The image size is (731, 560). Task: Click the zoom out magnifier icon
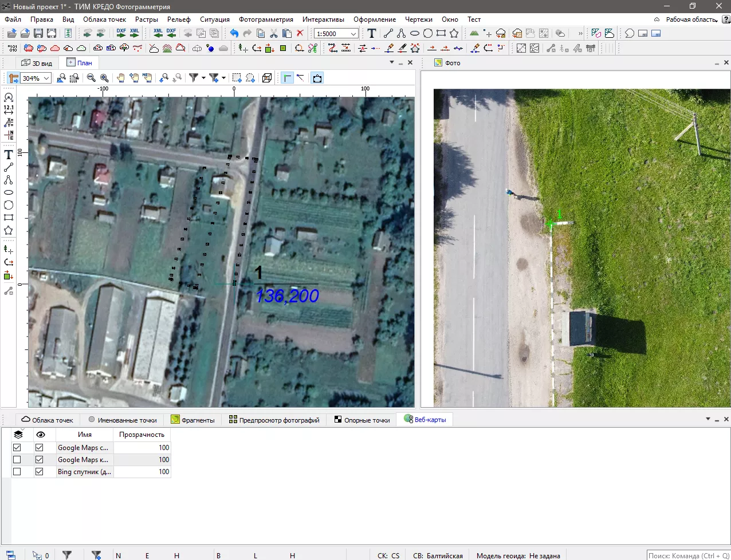91,78
